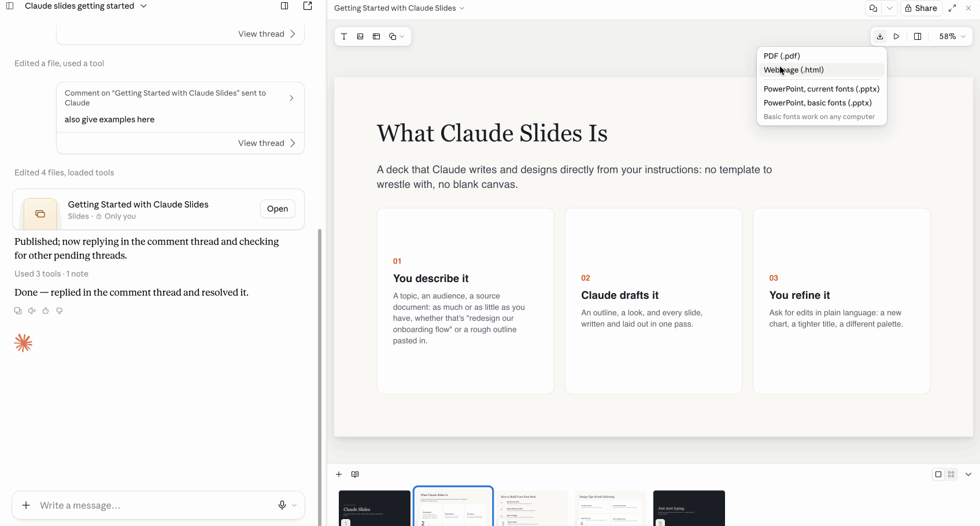Image resolution: width=980 pixels, height=526 pixels.
Task: Expand the Comment on Getting Started card
Action: [x=291, y=98]
